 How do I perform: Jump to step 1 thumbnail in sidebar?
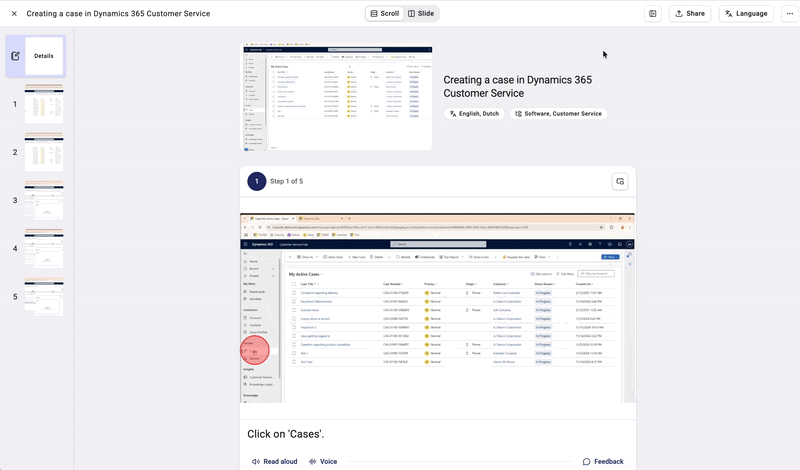pos(44,104)
